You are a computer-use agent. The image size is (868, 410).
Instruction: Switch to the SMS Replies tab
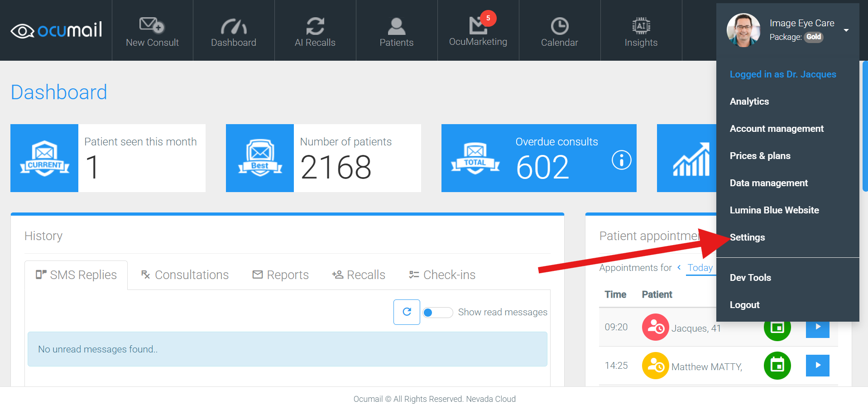pos(76,275)
